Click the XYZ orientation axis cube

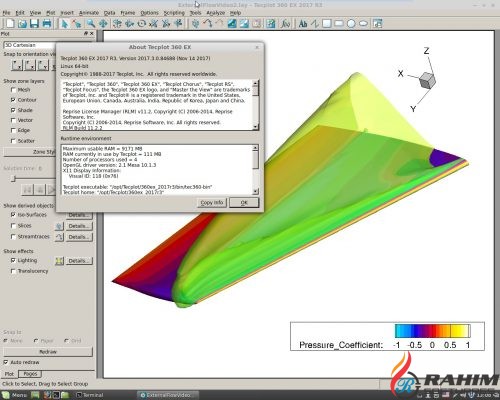click(427, 80)
